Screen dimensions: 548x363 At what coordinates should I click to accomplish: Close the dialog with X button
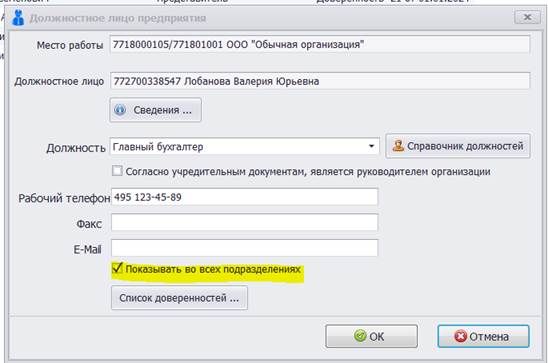tap(527, 17)
